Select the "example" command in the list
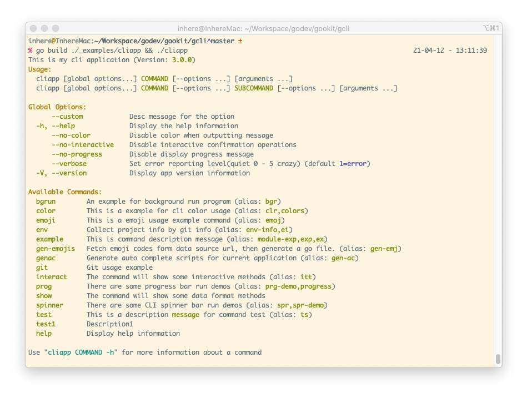This screenshot has width=532, height=393. pos(49,239)
